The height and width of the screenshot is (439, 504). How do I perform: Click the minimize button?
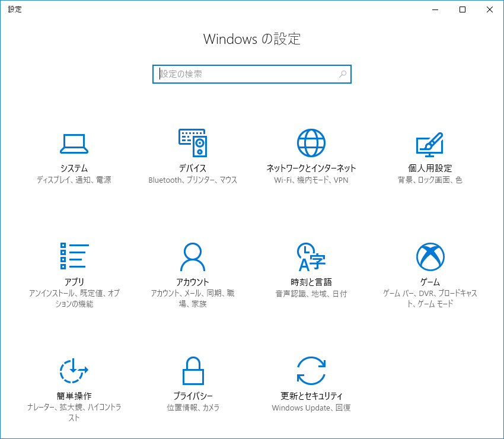point(435,9)
